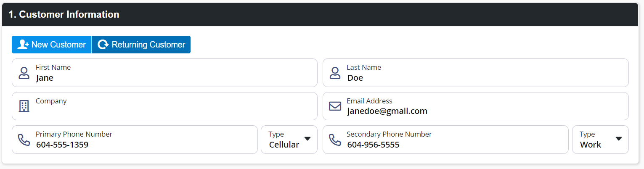Select the email field with janedoe@gmail.com
Screen dimensions: 644x169
475,106
